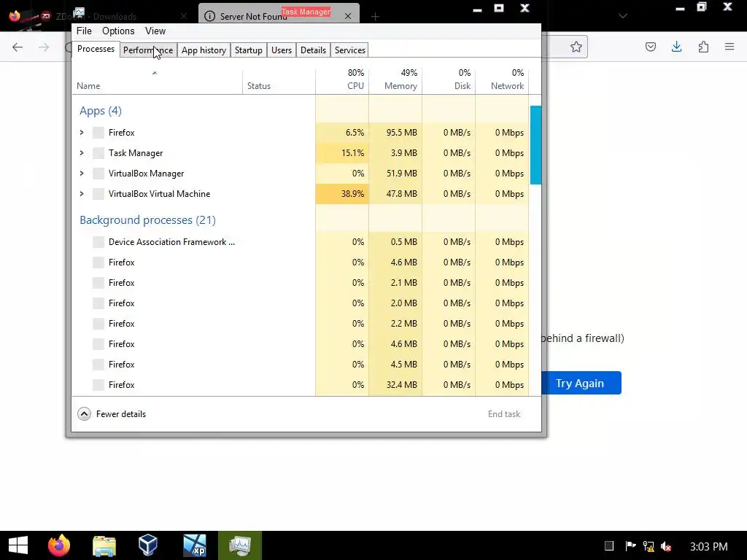
Task: Click the End task button
Action: (504, 414)
